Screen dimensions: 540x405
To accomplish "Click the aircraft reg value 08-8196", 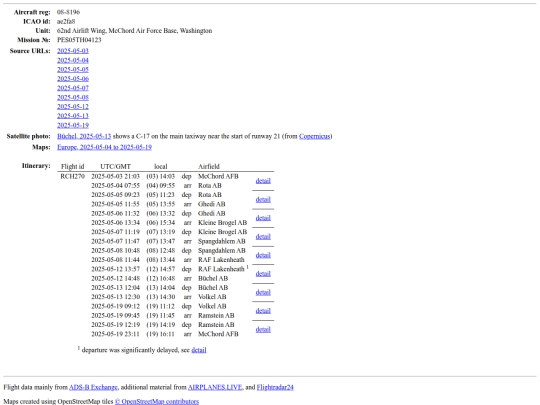I will click(69, 12).
